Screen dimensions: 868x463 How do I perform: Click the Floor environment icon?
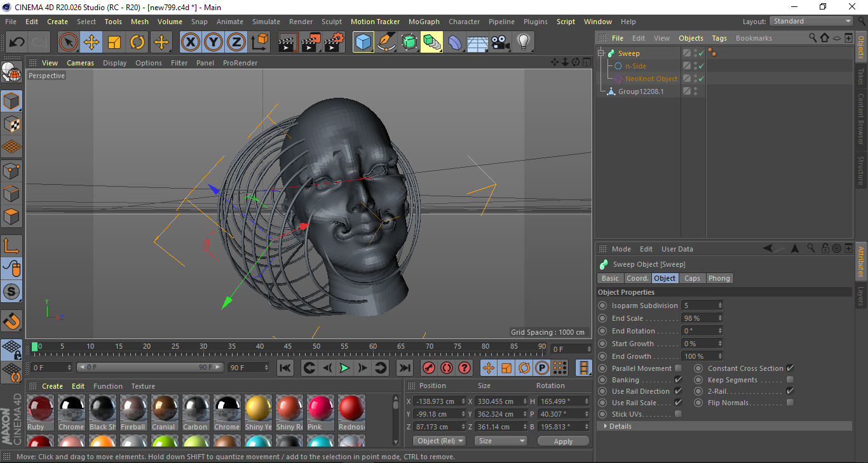tap(478, 43)
